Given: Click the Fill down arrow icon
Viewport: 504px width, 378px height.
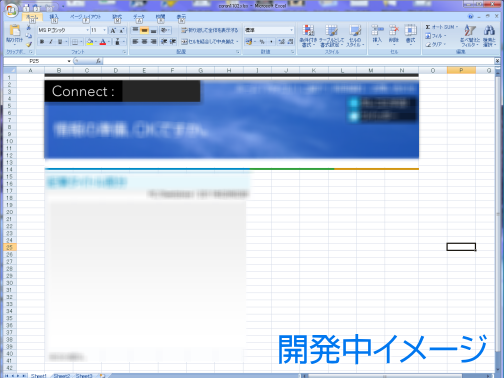Looking at the screenshot, I should (428, 36).
